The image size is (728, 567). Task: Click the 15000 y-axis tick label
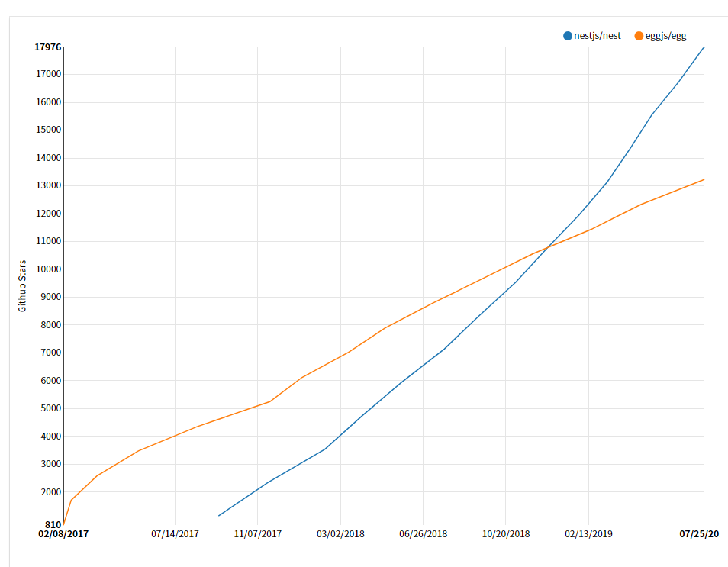coord(48,130)
